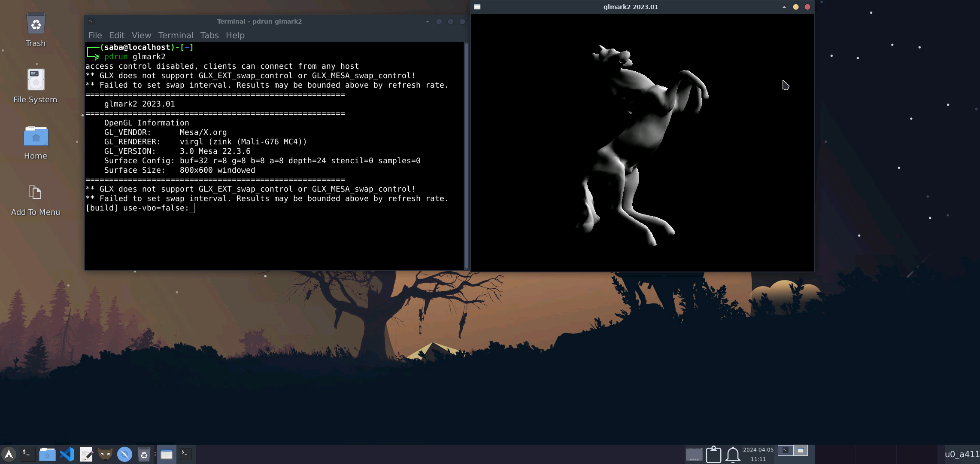This screenshot has width=980, height=464.
Task: Open the Tabs menu in terminal
Action: pos(209,35)
